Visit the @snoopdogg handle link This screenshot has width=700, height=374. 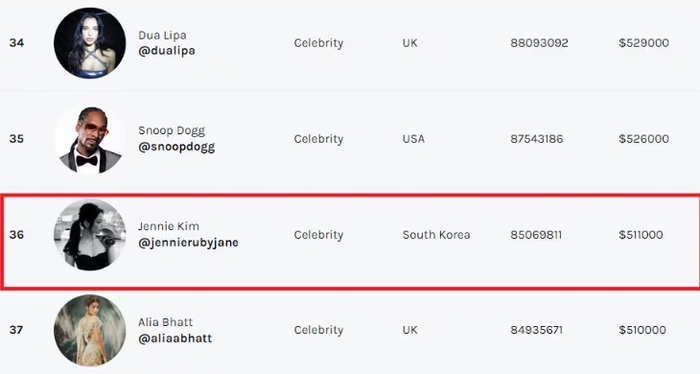pos(176,147)
